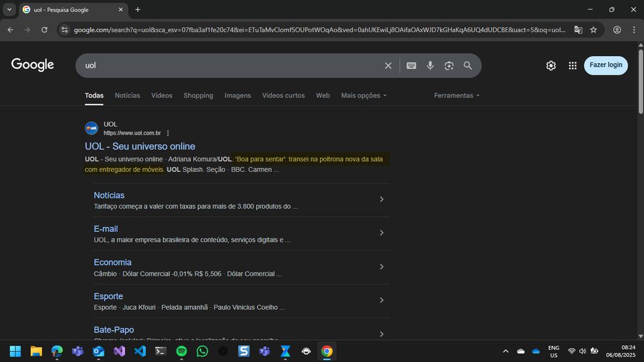Open Google quick settings gear
The image size is (644, 362).
coord(551,65)
